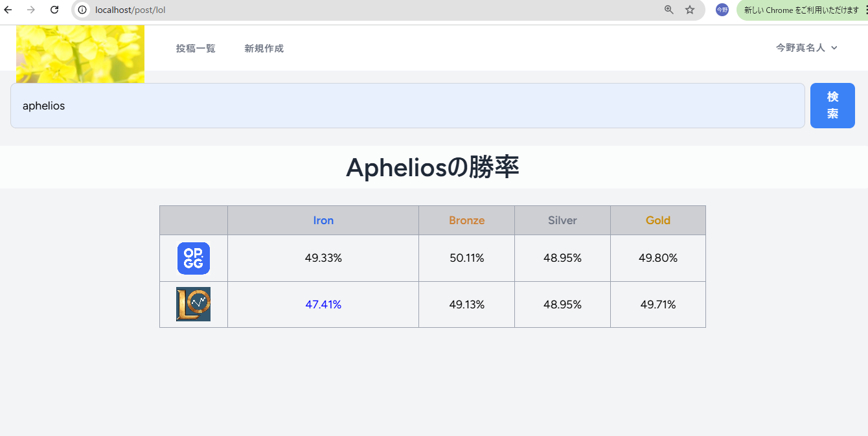Expand the 今野真名人 user dropdown

806,47
